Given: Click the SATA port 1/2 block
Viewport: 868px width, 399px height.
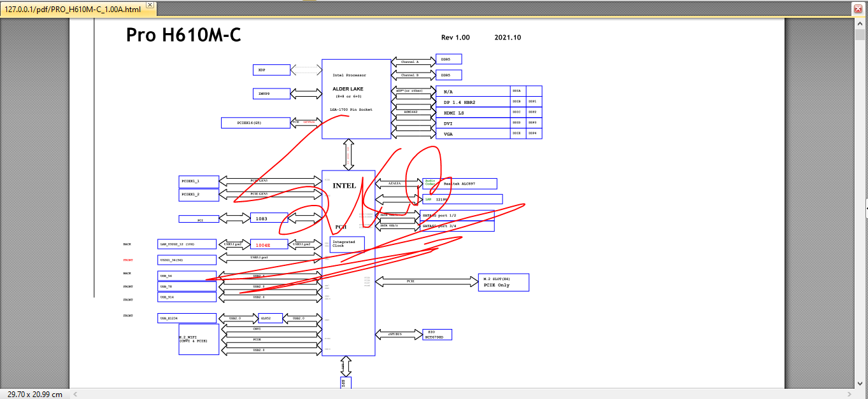Looking at the screenshot, I should point(457,216).
